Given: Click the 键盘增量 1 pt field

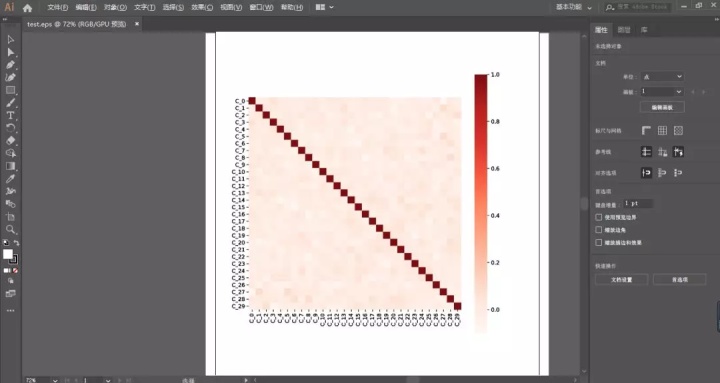Looking at the screenshot, I should (638, 203).
